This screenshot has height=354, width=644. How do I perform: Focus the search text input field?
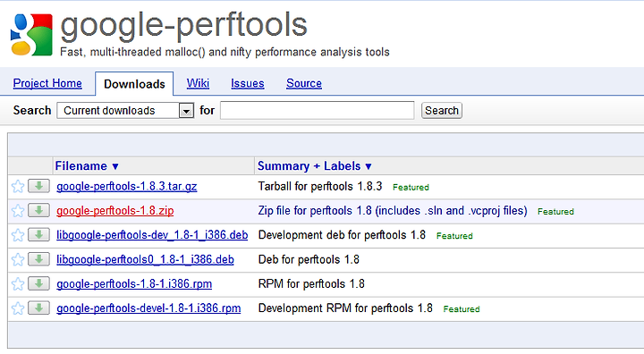[x=317, y=111]
